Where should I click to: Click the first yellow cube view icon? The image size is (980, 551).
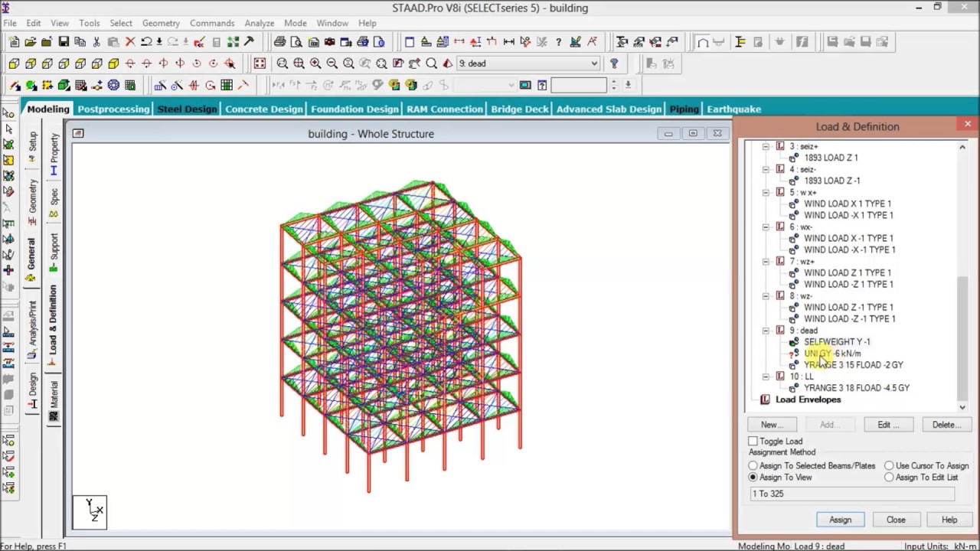pyautogui.click(x=15, y=64)
